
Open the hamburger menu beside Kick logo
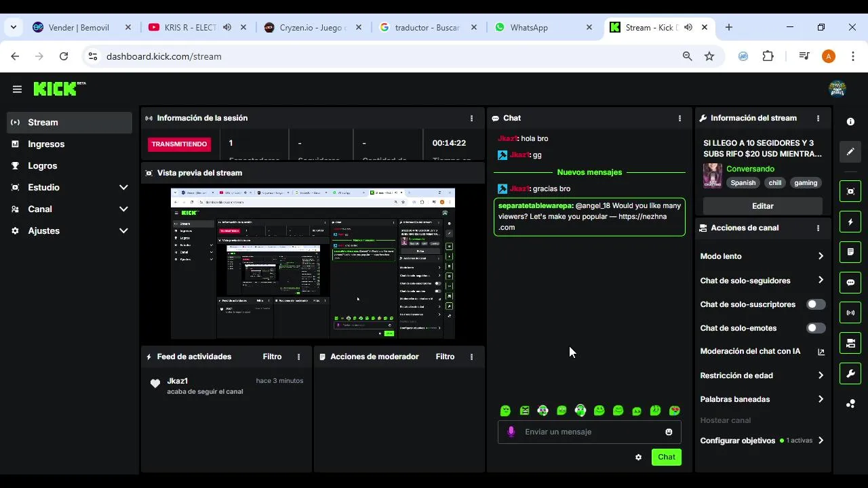(17, 89)
